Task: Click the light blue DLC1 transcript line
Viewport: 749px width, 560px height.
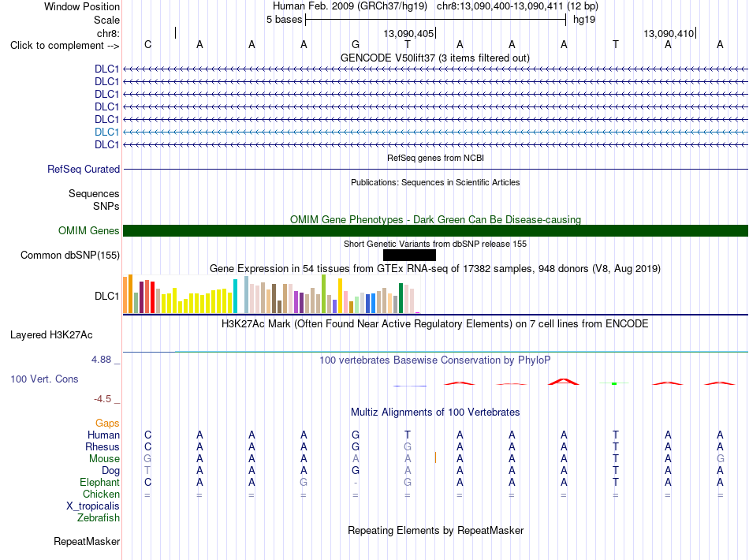Action: [435, 133]
